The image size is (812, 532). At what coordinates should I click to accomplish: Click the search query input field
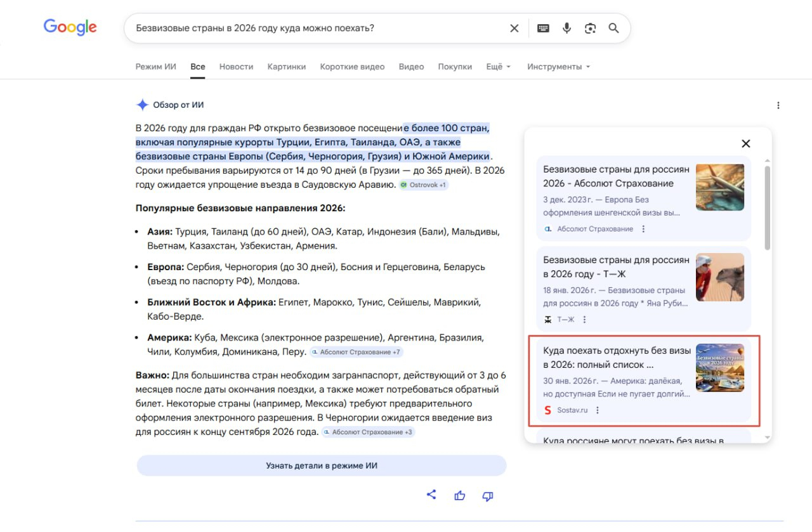(x=311, y=29)
